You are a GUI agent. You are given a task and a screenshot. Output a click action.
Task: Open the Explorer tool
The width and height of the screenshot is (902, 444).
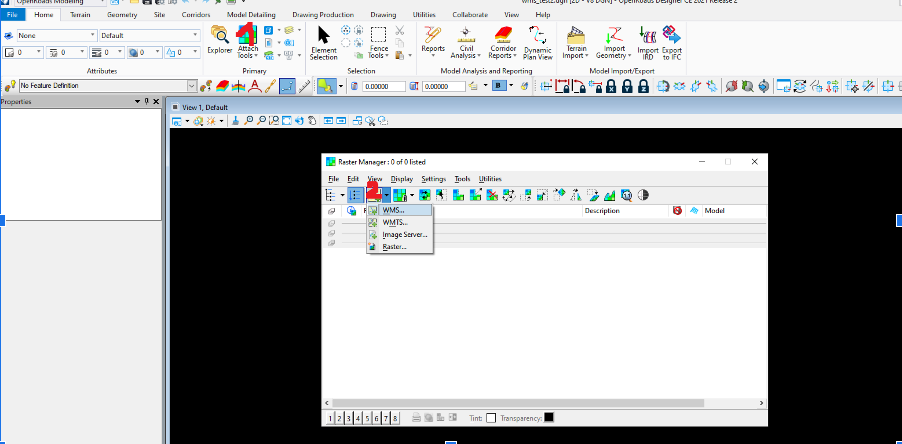point(219,40)
